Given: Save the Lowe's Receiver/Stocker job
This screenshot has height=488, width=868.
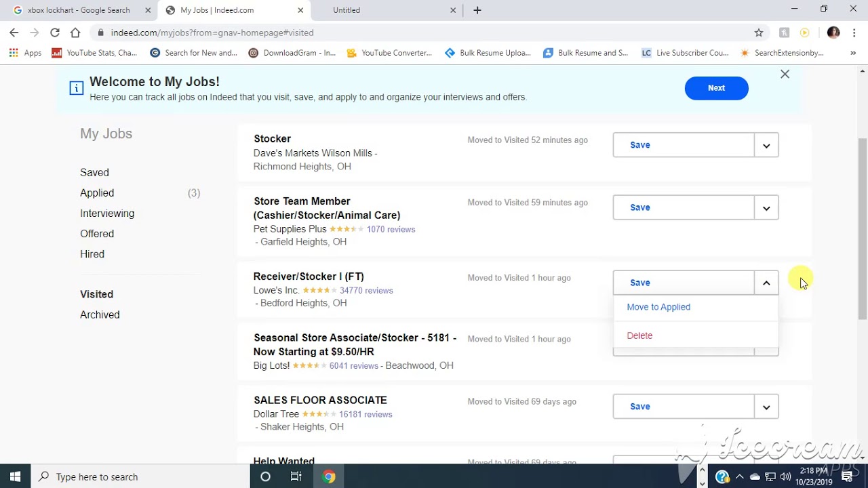Looking at the screenshot, I should 684,283.
